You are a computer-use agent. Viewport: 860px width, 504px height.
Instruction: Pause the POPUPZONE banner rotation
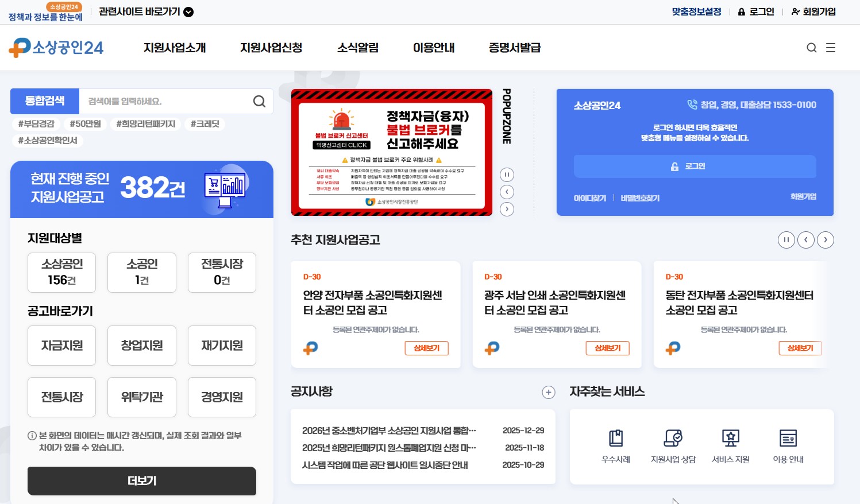pos(507,175)
